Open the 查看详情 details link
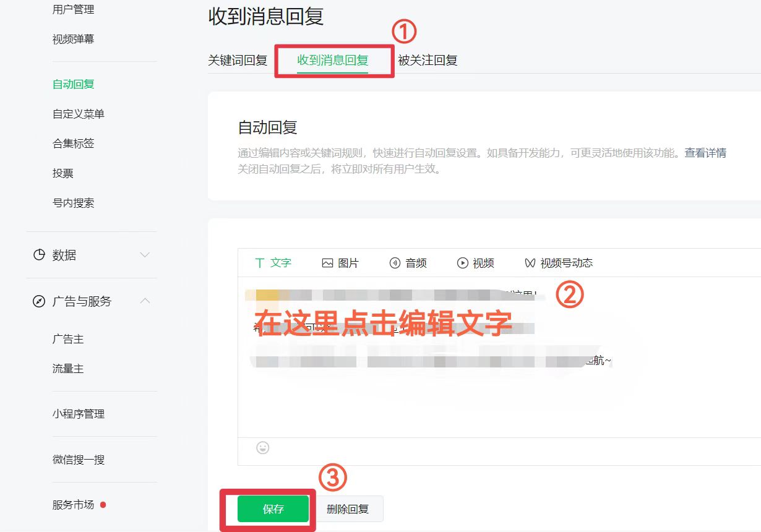The image size is (761, 532). pos(707,153)
